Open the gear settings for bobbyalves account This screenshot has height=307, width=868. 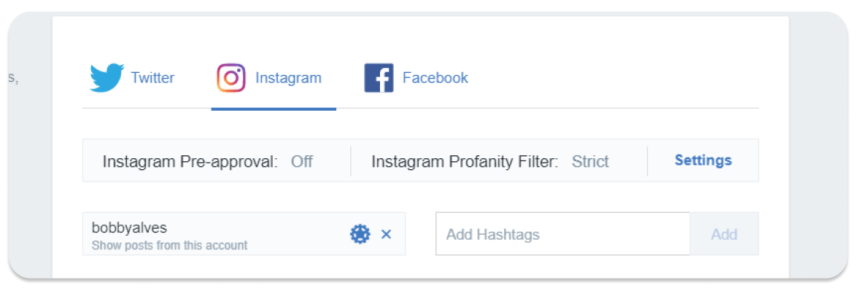(360, 234)
